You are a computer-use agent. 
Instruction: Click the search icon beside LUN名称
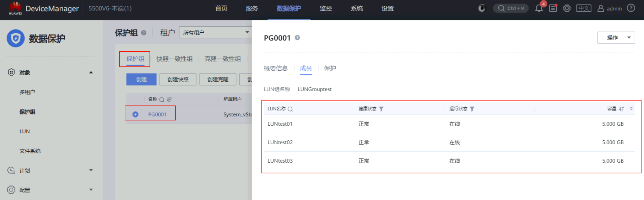click(x=290, y=109)
